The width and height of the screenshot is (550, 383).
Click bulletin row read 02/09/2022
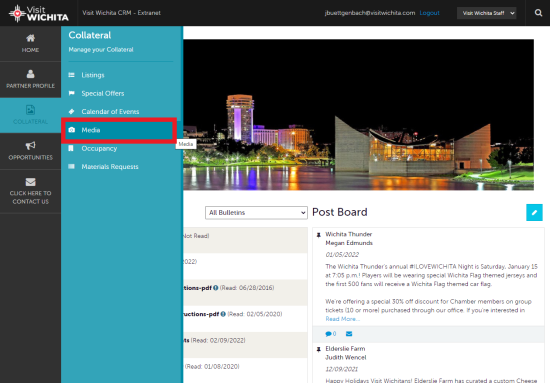click(x=245, y=340)
